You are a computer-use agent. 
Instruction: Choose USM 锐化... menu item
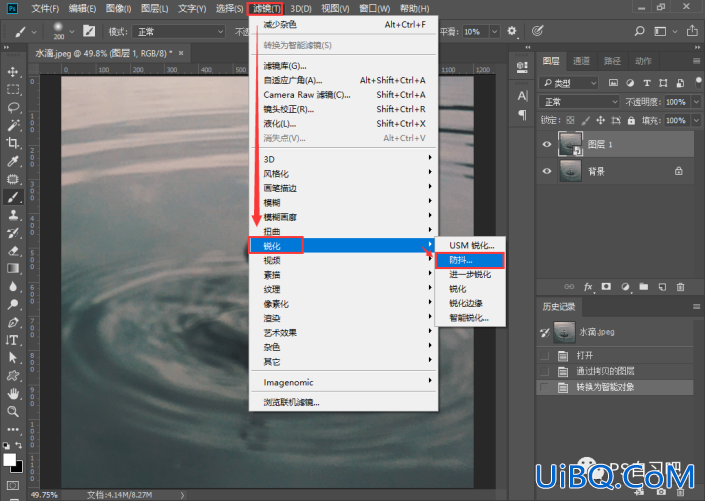click(x=470, y=246)
